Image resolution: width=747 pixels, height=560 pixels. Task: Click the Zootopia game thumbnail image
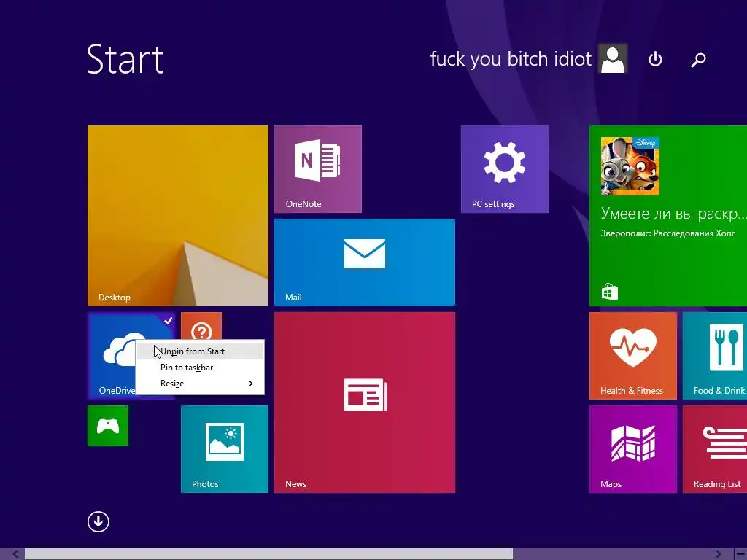tap(630, 166)
